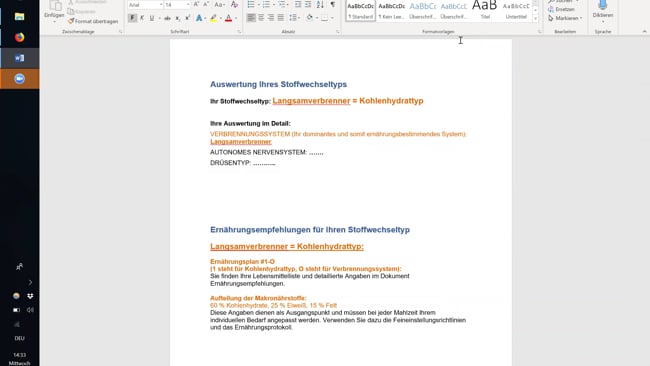This screenshot has height=366, width=650.
Task: Click the DEU language indicator
Action: tap(19, 338)
